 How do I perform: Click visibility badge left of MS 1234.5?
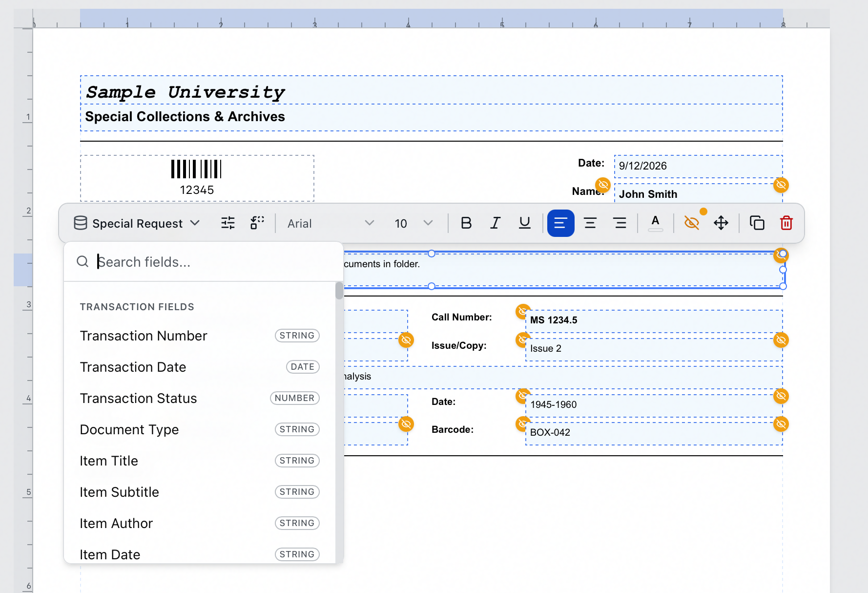coord(523,311)
